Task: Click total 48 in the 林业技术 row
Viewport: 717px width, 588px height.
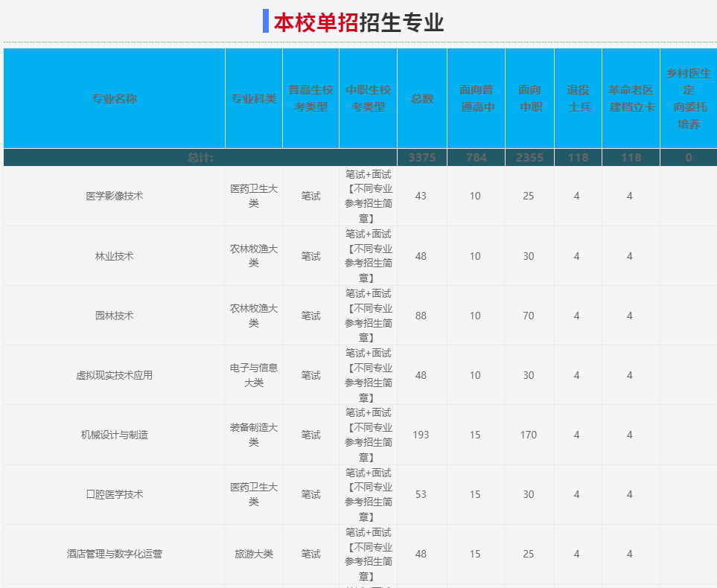Action: pyautogui.click(x=421, y=256)
